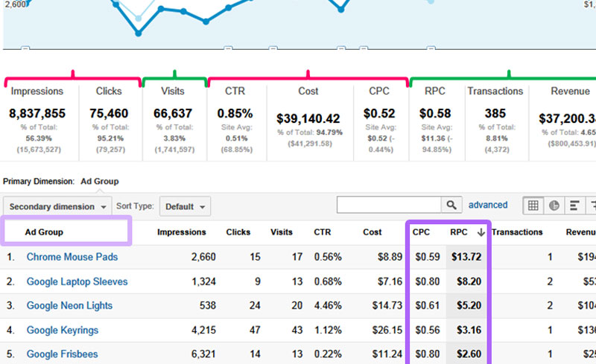This screenshot has height=364, width=596.
Task: Click the Cost cell $7.16
Action: coord(390,281)
